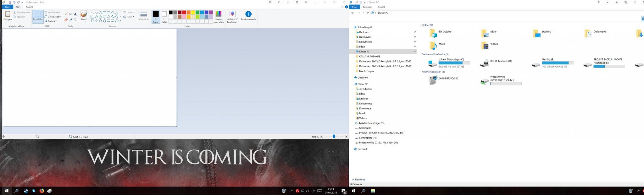
Task: Open Windows Start menu on left taskbar
Action: pos(6,191)
